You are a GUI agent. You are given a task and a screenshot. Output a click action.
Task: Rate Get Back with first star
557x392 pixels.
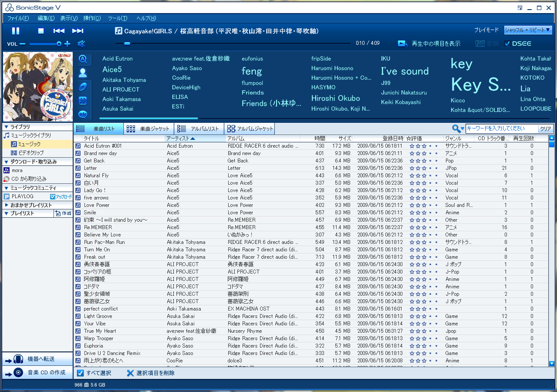click(412, 161)
